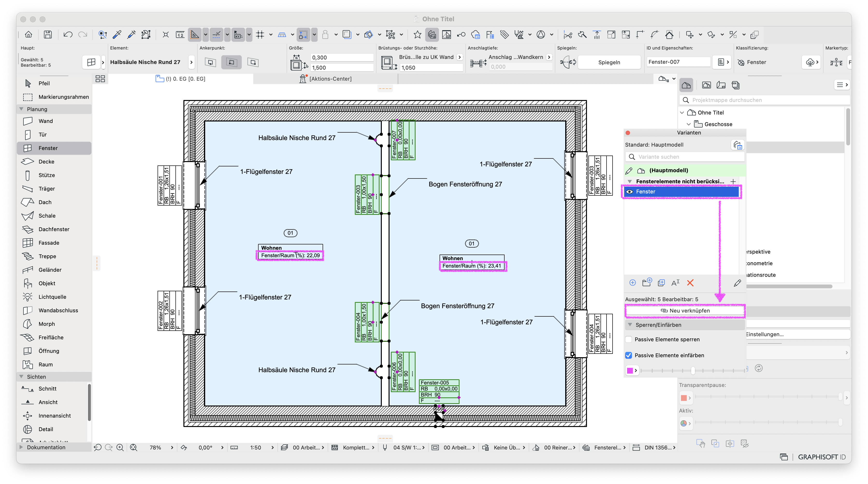Click the Fenster-007 ID field

(678, 62)
